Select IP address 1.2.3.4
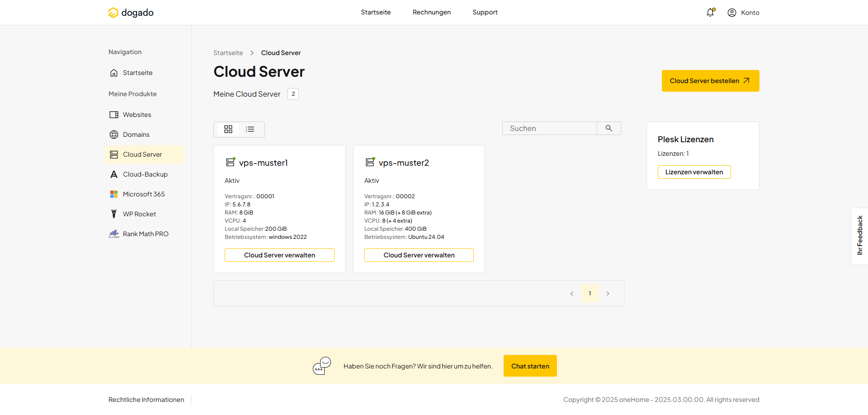Viewport: 868px width, 415px height. point(381,205)
